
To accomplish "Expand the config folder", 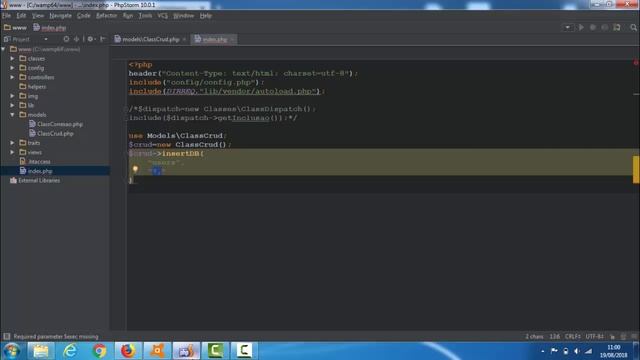I will (x=12, y=68).
